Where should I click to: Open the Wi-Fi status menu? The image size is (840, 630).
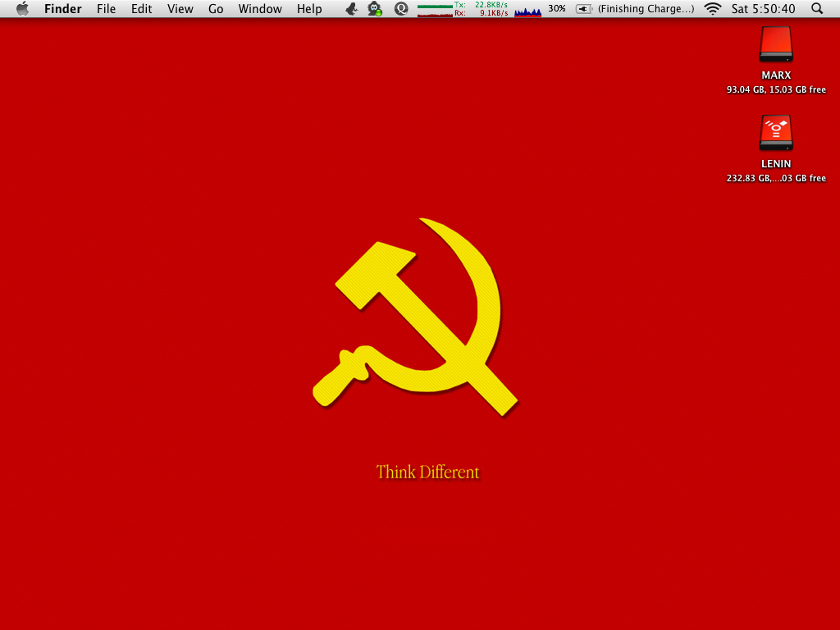click(x=712, y=9)
